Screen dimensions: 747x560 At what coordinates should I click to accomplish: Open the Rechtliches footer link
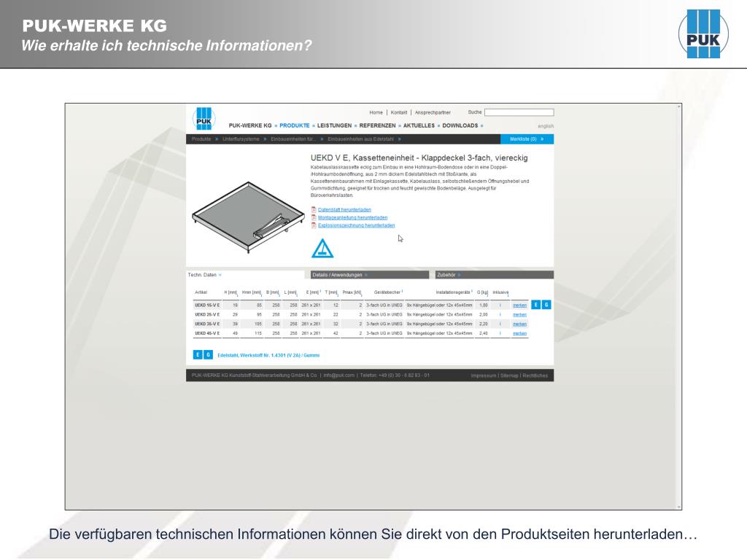535,376
